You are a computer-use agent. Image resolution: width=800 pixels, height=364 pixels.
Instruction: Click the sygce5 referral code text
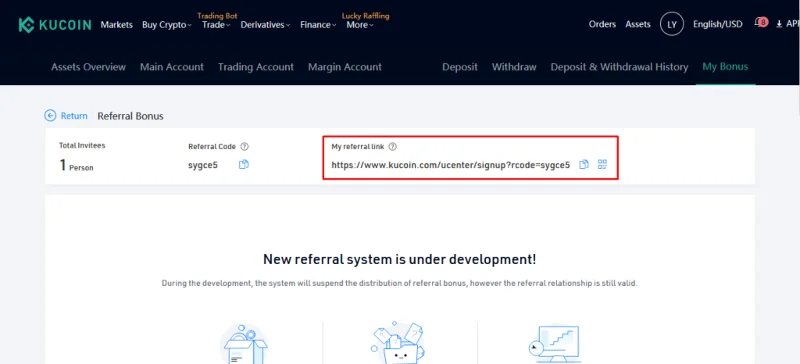(x=203, y=165)
